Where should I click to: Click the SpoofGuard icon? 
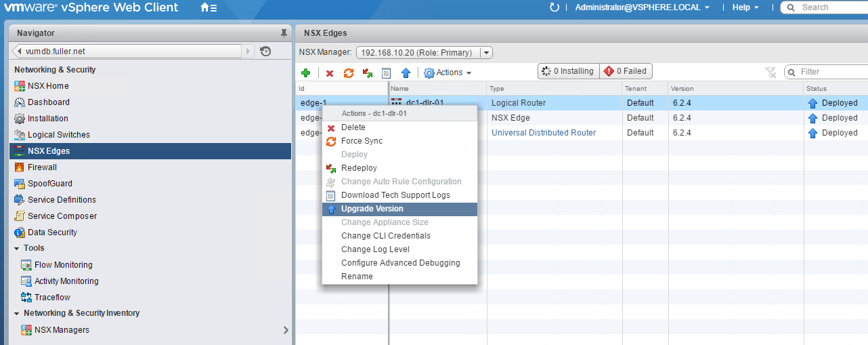pyautogui.click(x=20, y=184)
